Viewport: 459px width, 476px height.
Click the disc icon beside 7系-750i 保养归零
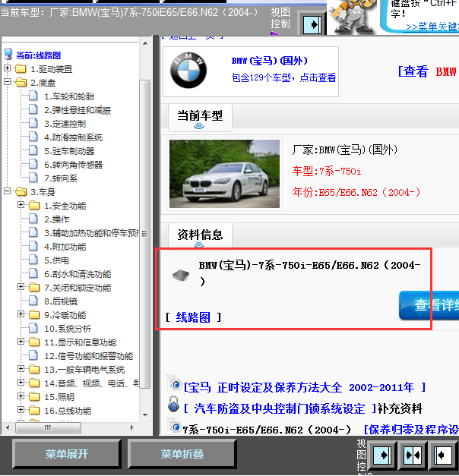(175, 426)
